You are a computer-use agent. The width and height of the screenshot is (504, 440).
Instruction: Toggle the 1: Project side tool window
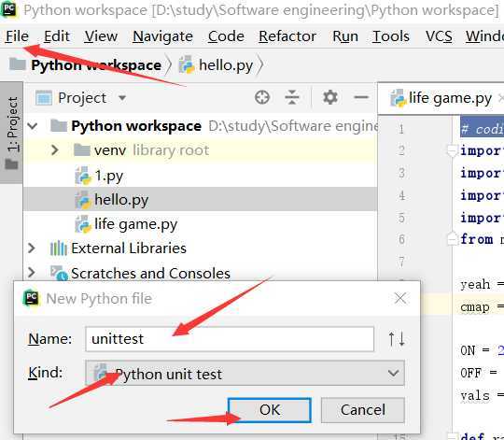click(x=11, y=133)
